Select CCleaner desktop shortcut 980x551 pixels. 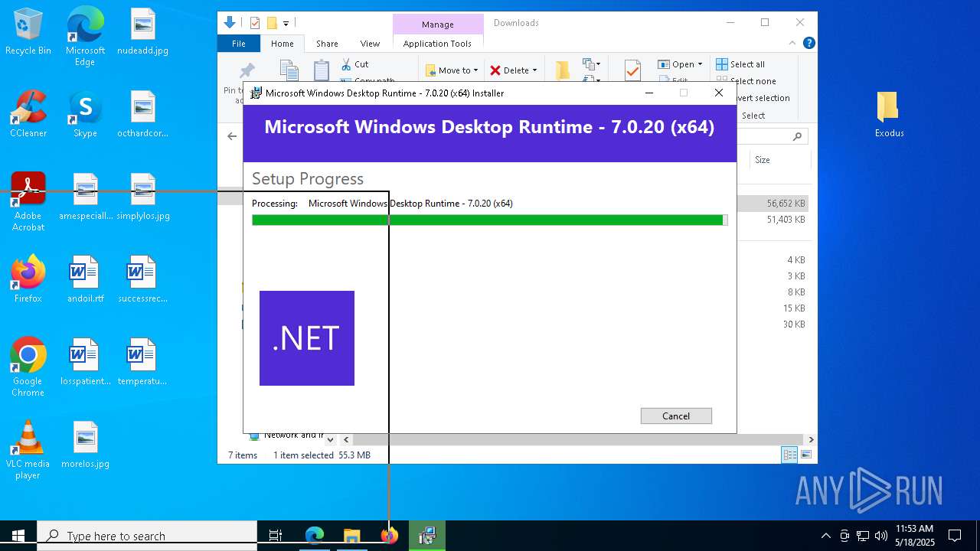pos(28,113)
